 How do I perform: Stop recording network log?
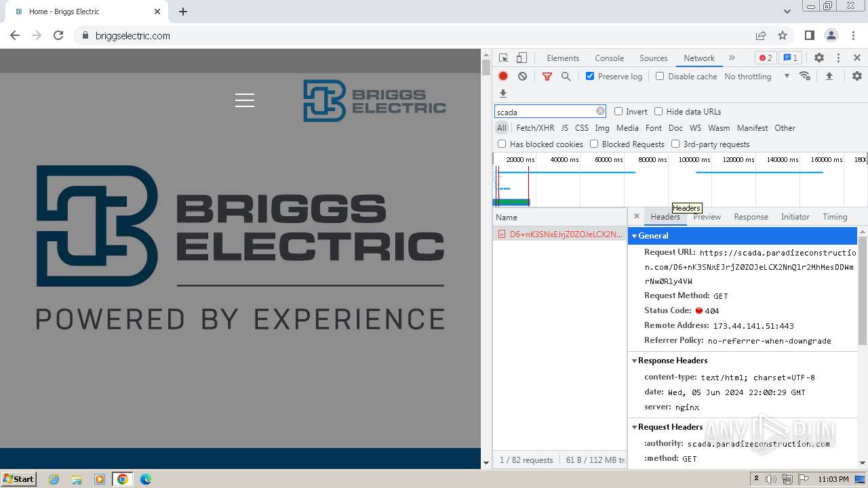click(x=503, y=77)
